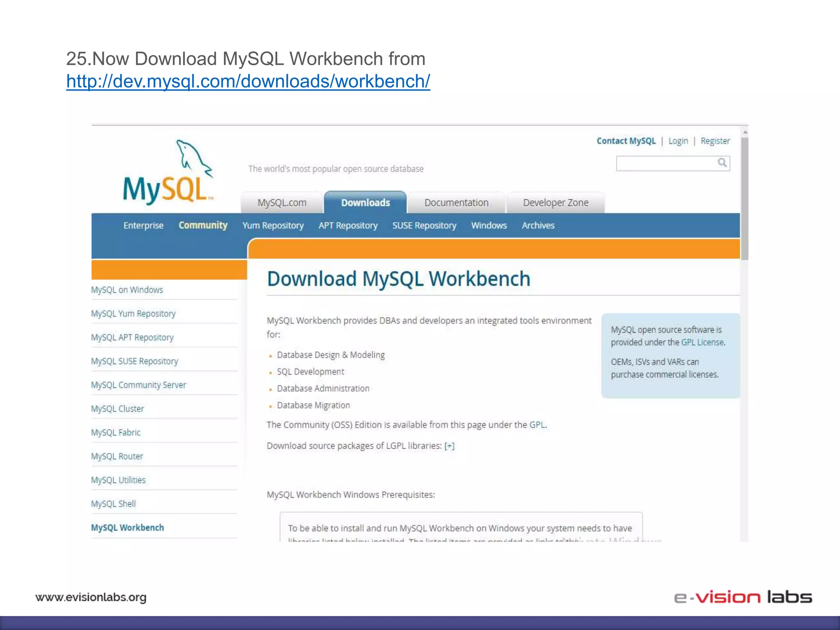840x630 pixels.
Task: Click the page scrollbar up arrow
Action: click(745, 132)
